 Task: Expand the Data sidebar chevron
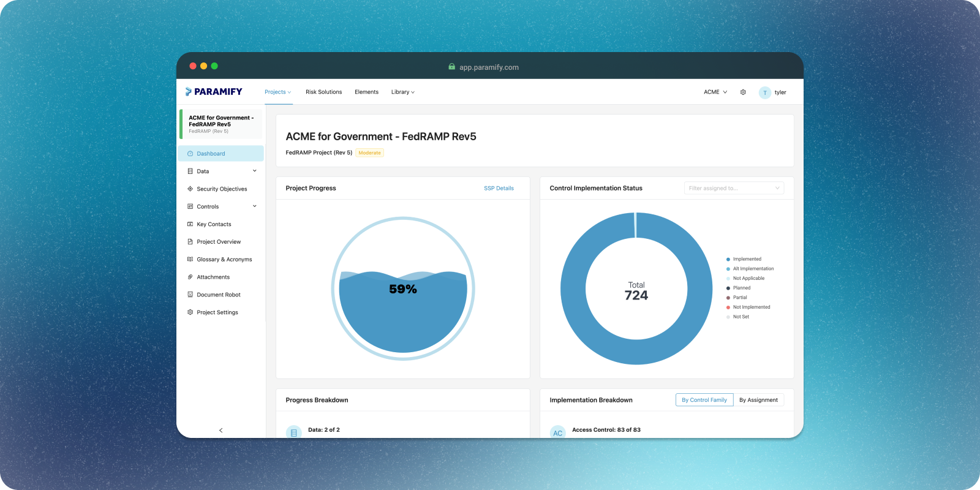click(255, 171)
